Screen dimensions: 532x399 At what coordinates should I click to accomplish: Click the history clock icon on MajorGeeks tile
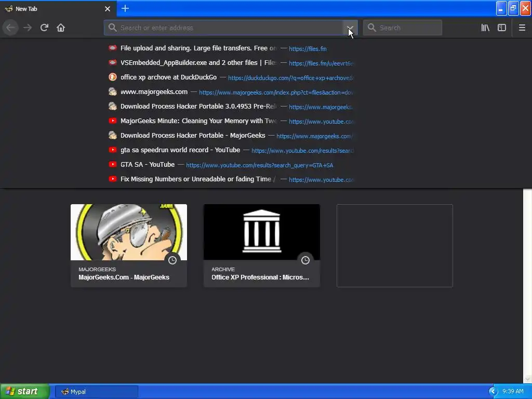click(172, 260)
